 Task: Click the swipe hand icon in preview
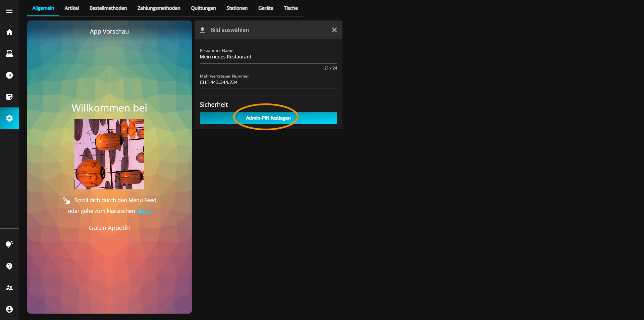67,200
